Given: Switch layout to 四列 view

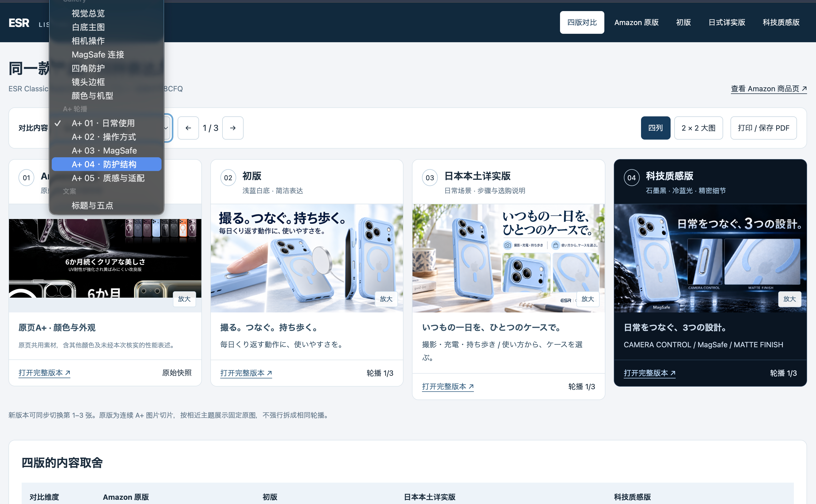Looking at the screenshot, I should click(655, 128).
